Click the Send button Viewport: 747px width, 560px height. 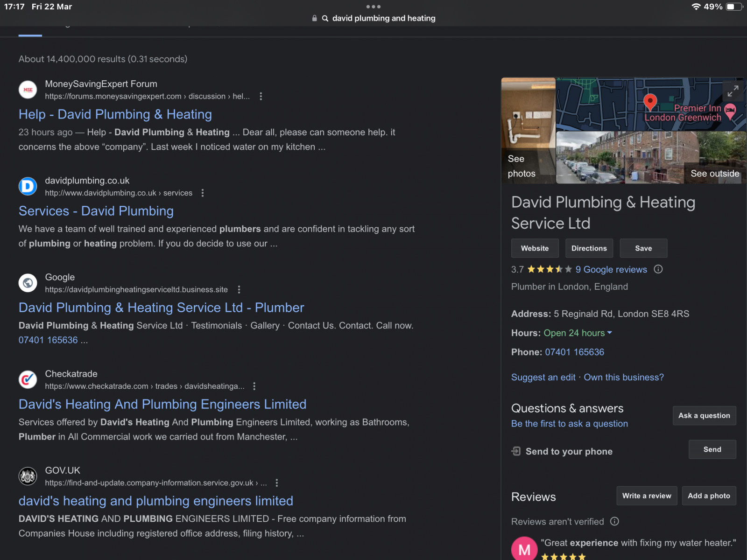712,449
